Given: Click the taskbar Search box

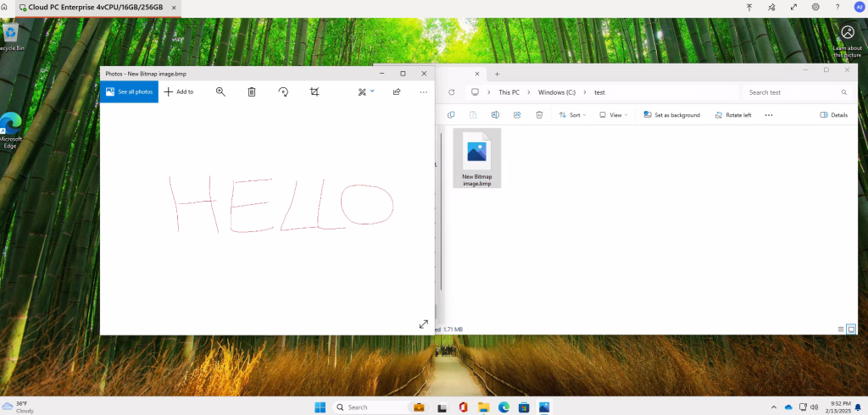Looking at the screenshot, I should pyautogui.click(x=379, y=407).
